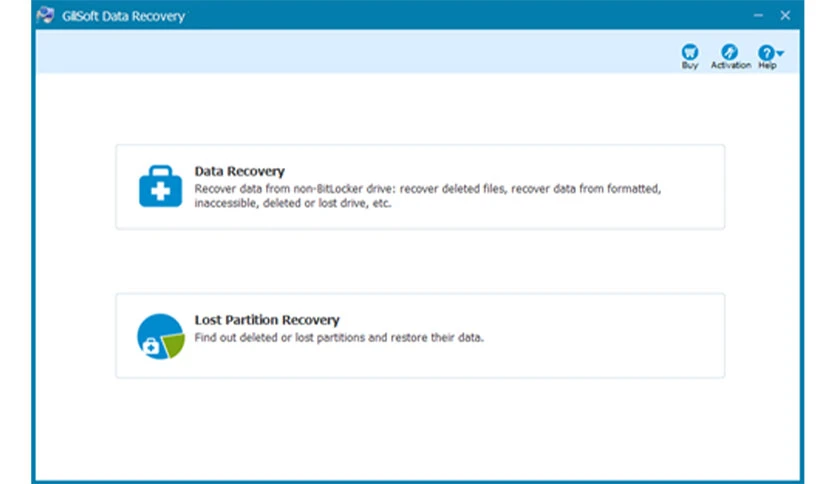The width and height of the screenshot is (836, 484).
Task: Click the Buy shopping cart icon
Action: pyautogui.click(x=689, y=52)
